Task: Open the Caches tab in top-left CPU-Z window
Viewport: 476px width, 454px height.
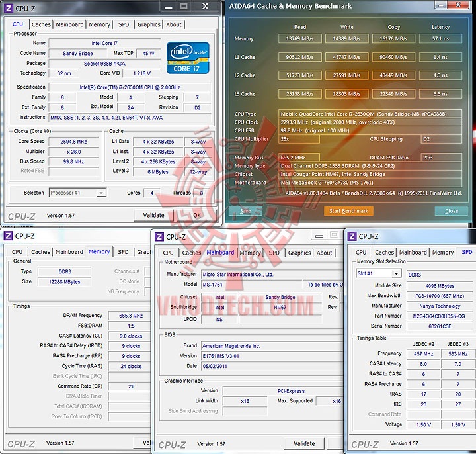Action: click(x=41, y=24)
